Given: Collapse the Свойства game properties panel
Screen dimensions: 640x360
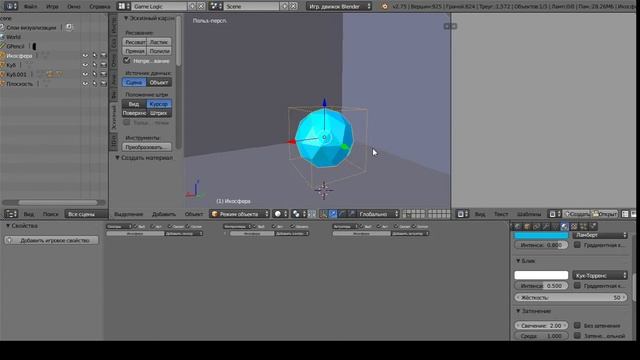Looking at the screenshot, I should 8,225.
